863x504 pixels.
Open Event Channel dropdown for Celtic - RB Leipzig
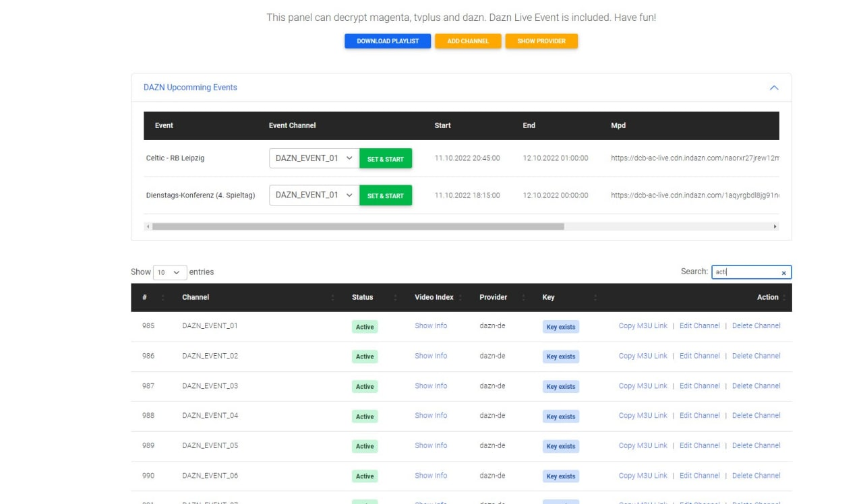point(314,158)
